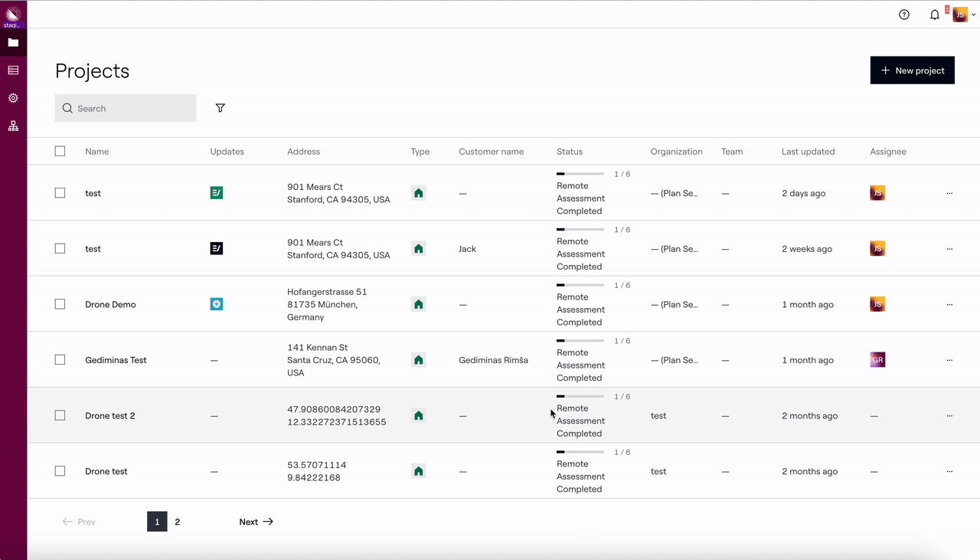Image resolution: width=980 pixels, height=560 pixels.
Task: Open the notifications bell
Action: 935,15
